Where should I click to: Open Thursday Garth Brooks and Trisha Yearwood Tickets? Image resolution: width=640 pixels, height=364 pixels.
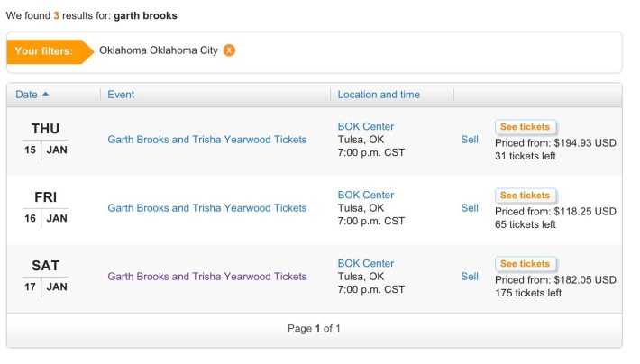207,140
